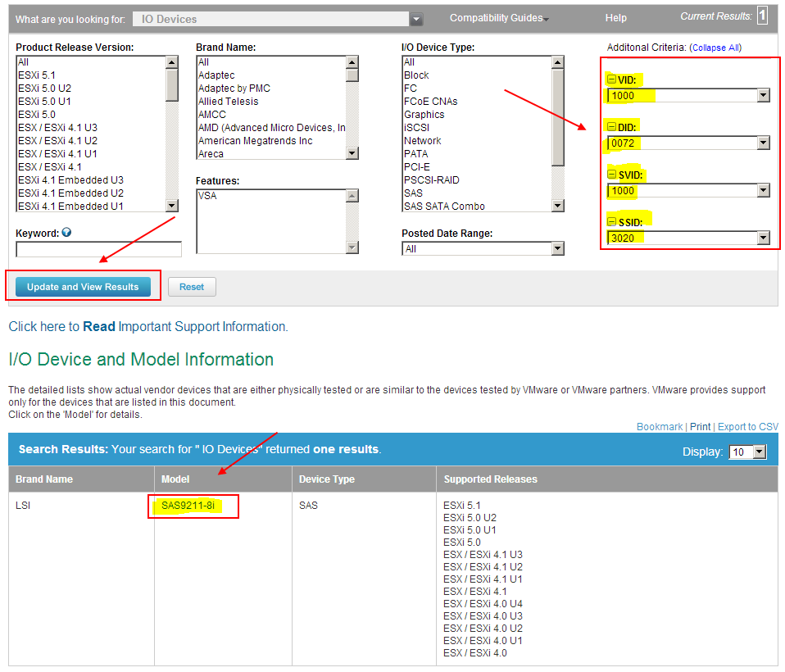Image resolution: width=785 pixels, height=672 pixels.
Task: Open the SVID value dropdown
Action: coord(763,190)
